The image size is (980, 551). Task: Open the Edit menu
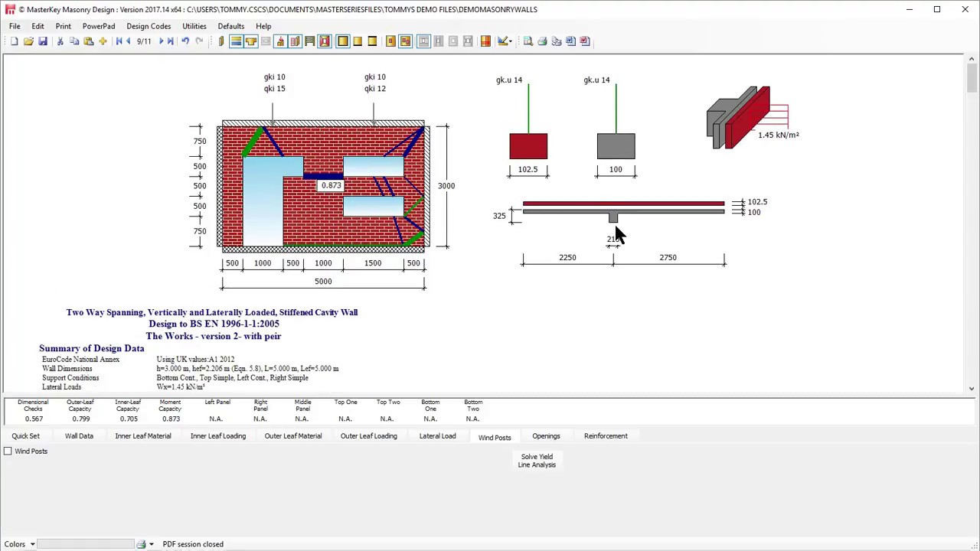tap(38, 26)
